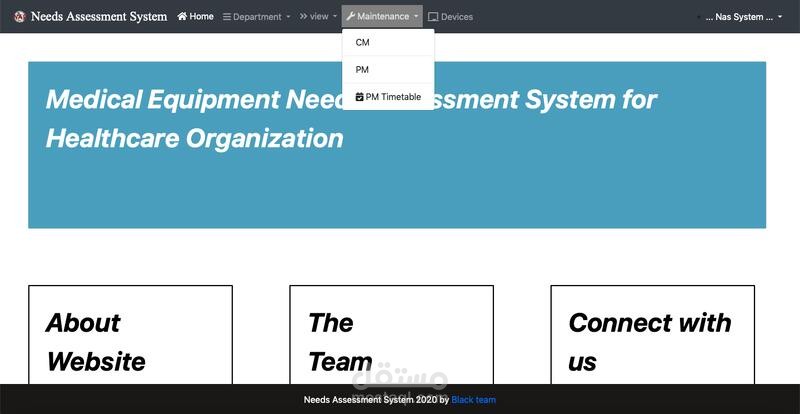Screen dimensions: 800x414
Task: Select CM from Maintenance menu
Action: pos(388,42)
